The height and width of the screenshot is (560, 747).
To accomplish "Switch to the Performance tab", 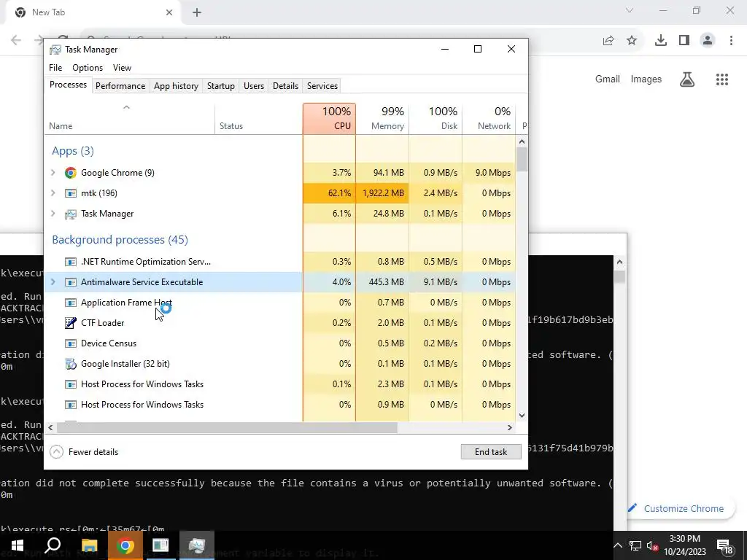I will (x=120, y=86).
